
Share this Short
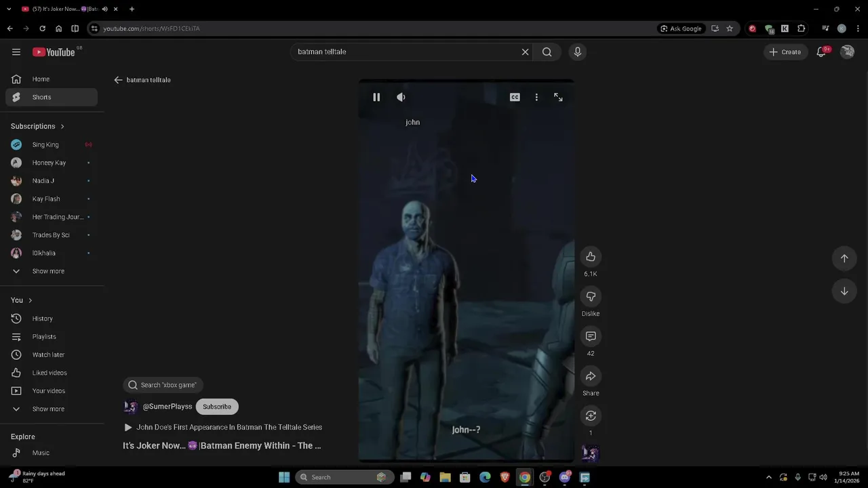click(591, 376)
